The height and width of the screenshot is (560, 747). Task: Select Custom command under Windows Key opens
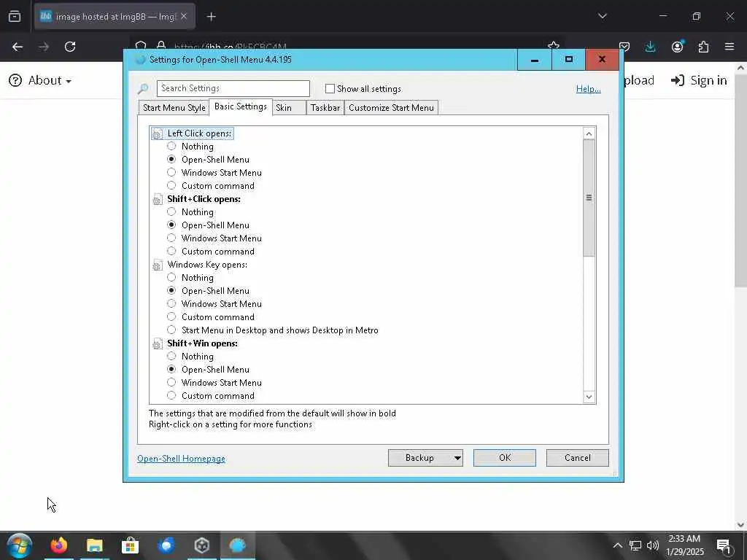point(171,316)
